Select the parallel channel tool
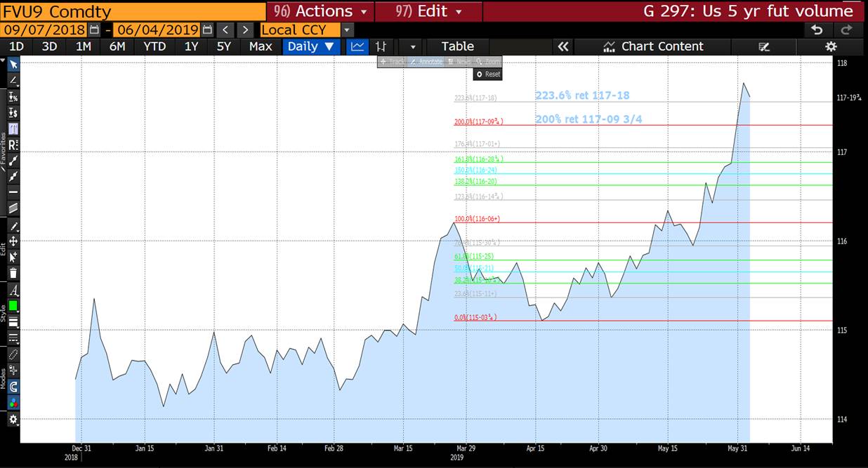Image resolution: width=868 pixels, height=468 pixels. pyautogui.click(x=13, y=208)
